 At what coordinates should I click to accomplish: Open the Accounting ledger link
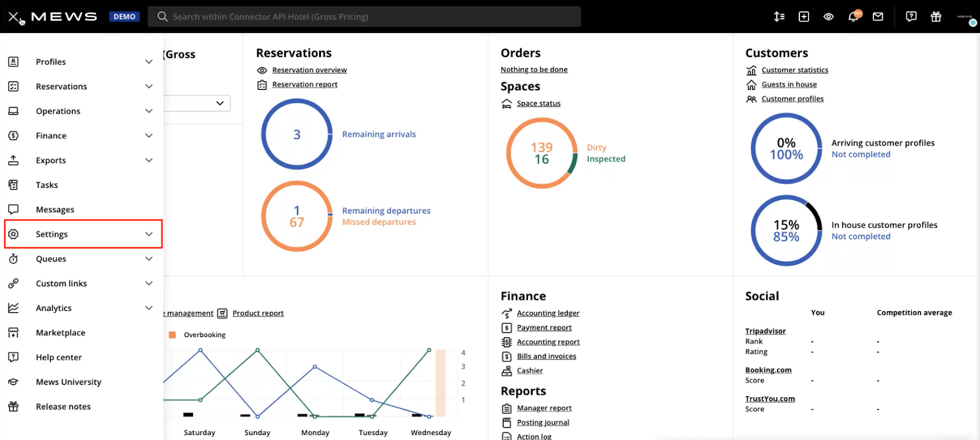coord(548,313)
